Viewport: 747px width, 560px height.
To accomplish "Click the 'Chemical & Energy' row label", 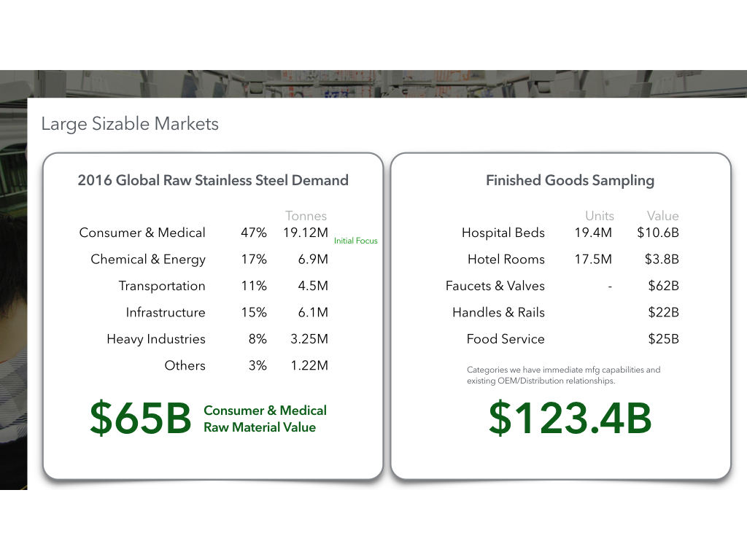I will pyautogui.click(x=147, y=260).
